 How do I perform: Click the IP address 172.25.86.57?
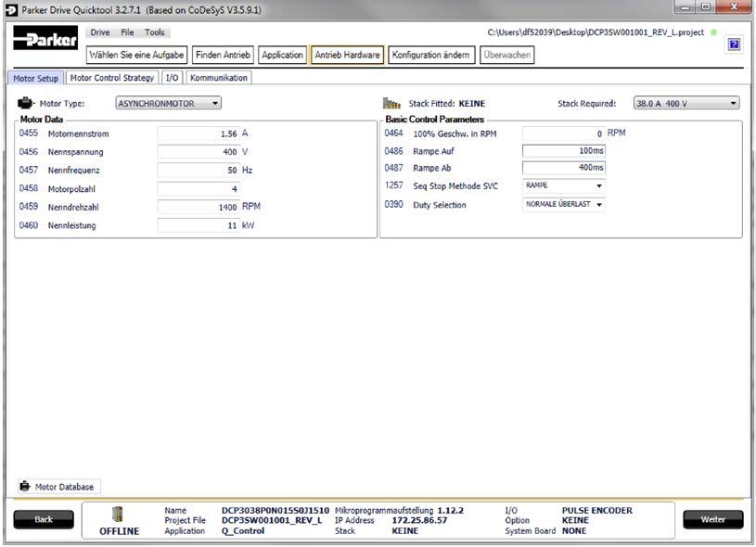point(419,520)
